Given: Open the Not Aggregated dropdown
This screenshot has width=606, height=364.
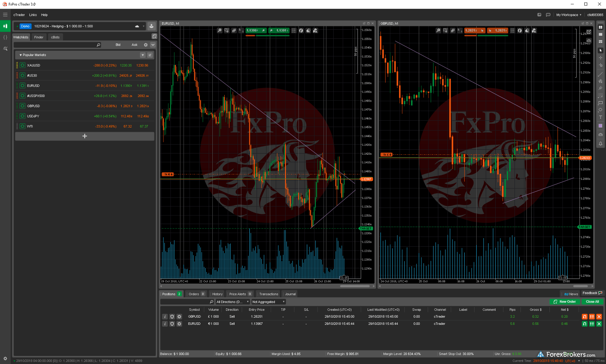Looking at the screenshot, I should coord(268,301).
